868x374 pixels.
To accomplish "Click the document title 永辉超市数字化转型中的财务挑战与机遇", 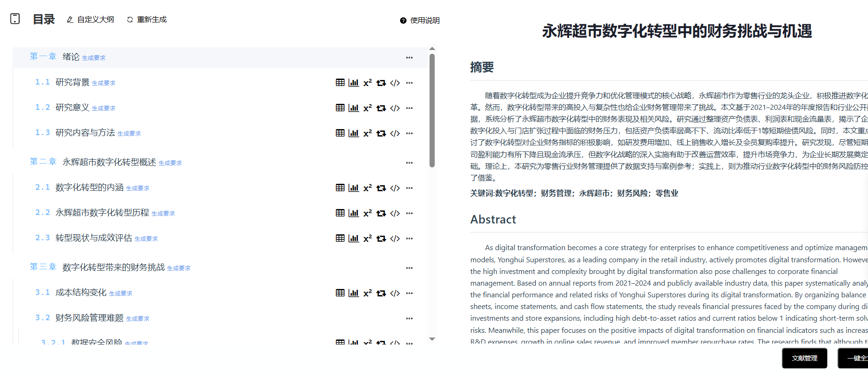I will coord(677,31).
